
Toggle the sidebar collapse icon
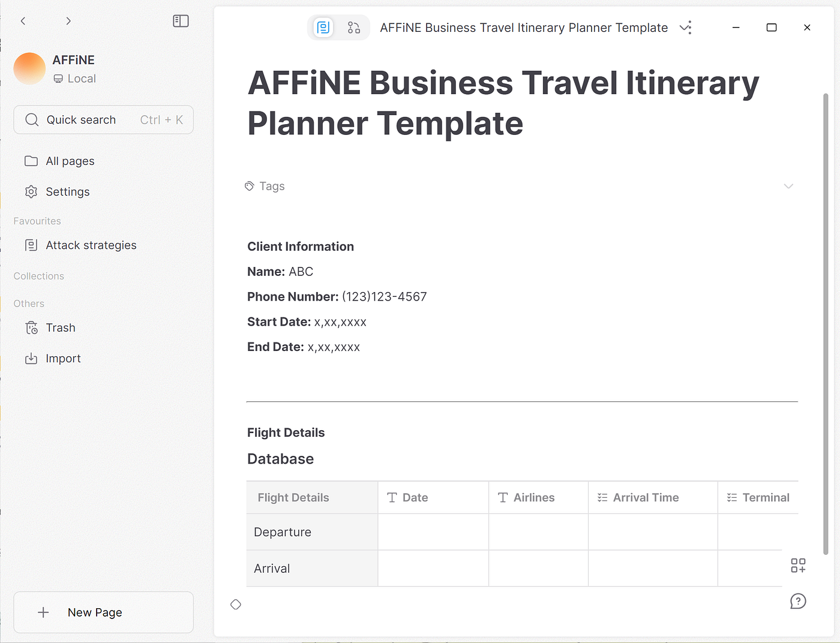point(181,21)
